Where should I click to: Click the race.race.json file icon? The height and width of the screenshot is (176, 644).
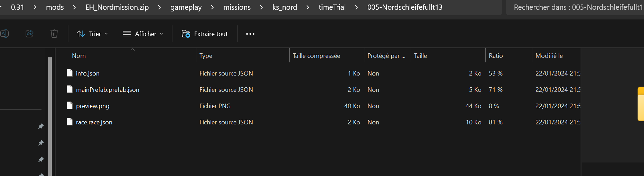point(69,122)
